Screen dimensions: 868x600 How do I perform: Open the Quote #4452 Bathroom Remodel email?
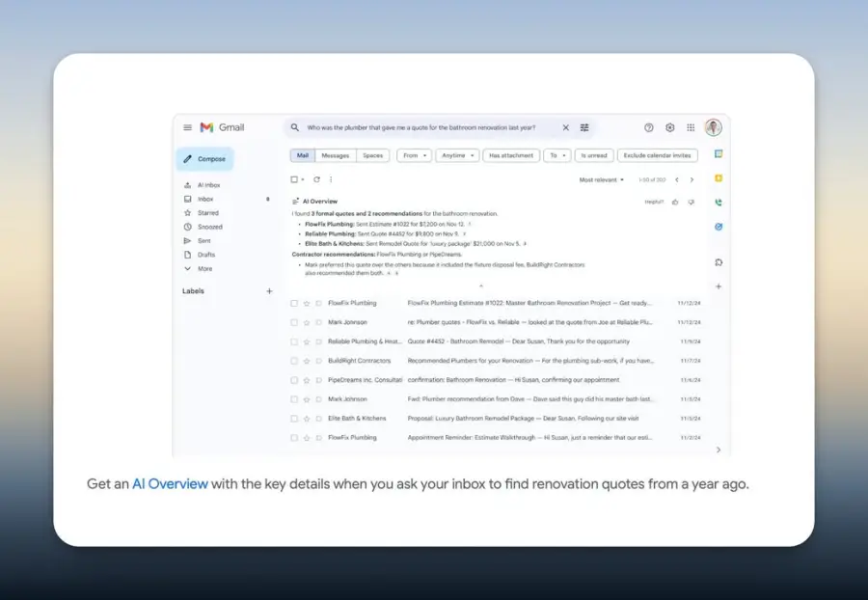(496, 341)
